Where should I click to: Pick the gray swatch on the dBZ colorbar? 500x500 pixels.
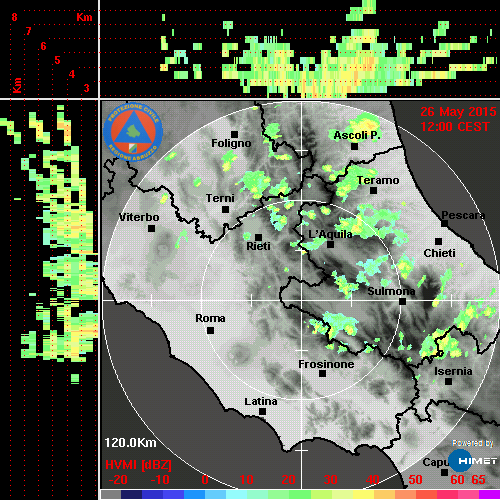(x=111, y=494)
